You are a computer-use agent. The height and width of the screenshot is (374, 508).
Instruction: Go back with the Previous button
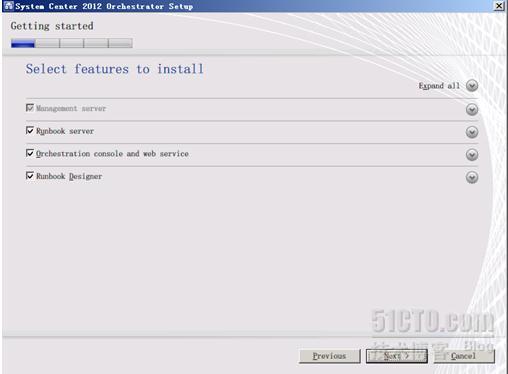point(330,356)
